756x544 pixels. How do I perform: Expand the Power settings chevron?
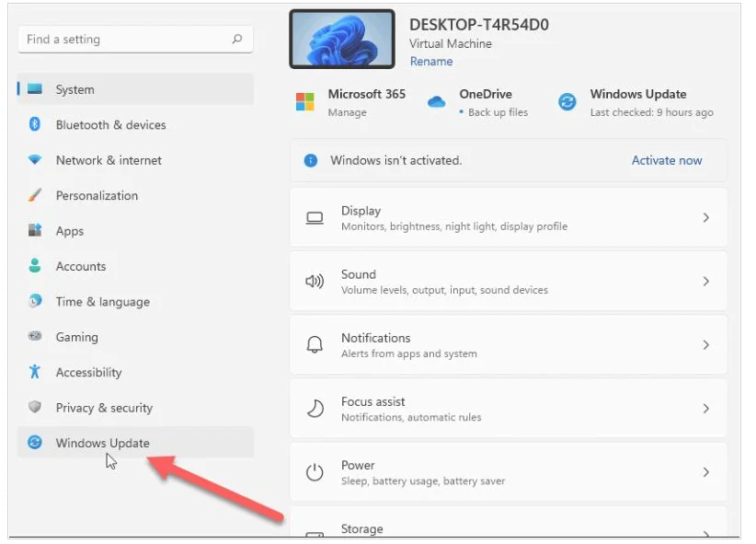pyautogui.click(x=706, y=472)
